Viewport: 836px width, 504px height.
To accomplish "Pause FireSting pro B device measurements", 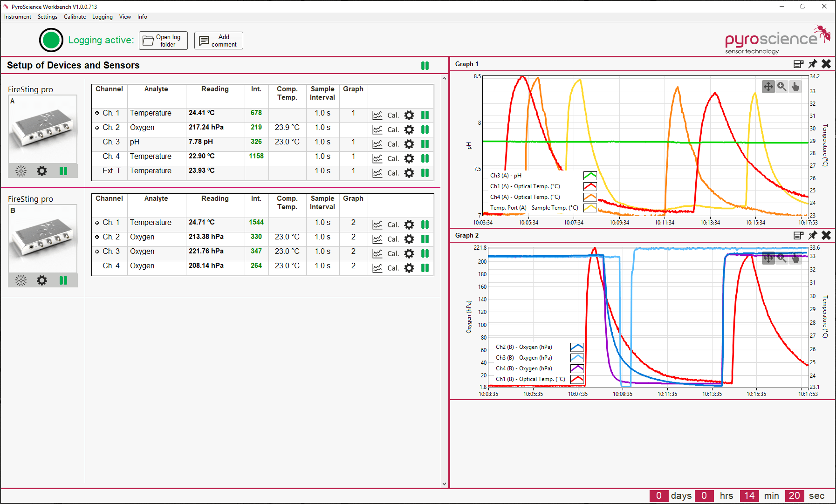I will (x=63, y=280).
